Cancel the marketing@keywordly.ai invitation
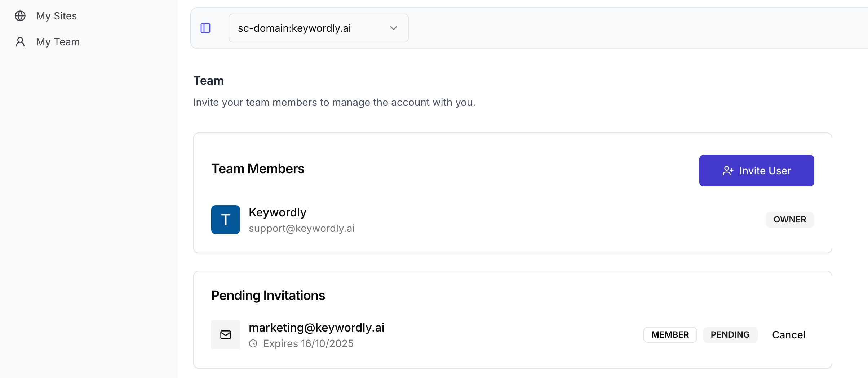868x378 pixels. (788, 335)
